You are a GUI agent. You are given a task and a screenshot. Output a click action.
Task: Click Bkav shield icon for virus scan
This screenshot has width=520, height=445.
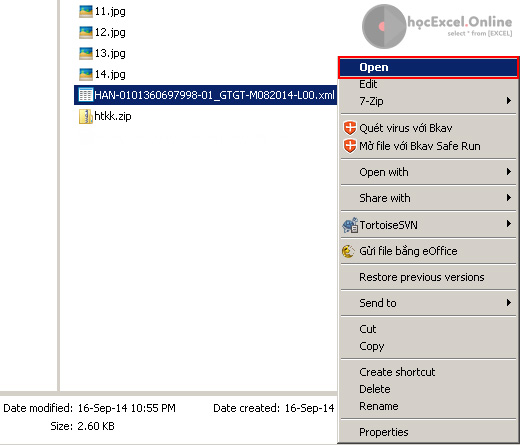350,128
